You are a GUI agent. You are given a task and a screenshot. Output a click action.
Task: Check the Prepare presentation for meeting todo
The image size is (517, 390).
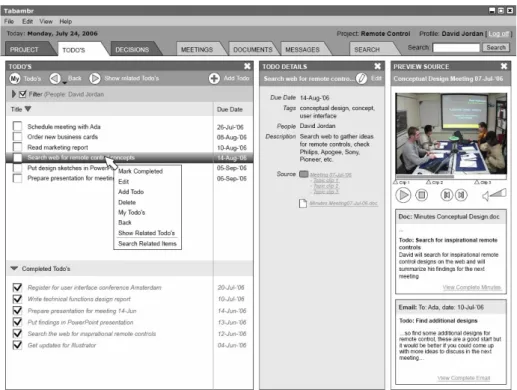(x=17, y=178)
